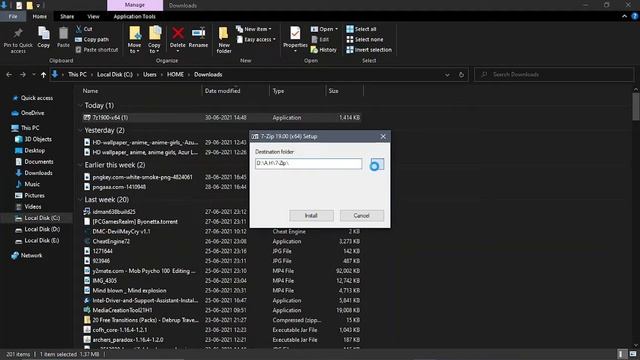Select the 7z1900-x64 (1) file

click(x=222, y=118)
